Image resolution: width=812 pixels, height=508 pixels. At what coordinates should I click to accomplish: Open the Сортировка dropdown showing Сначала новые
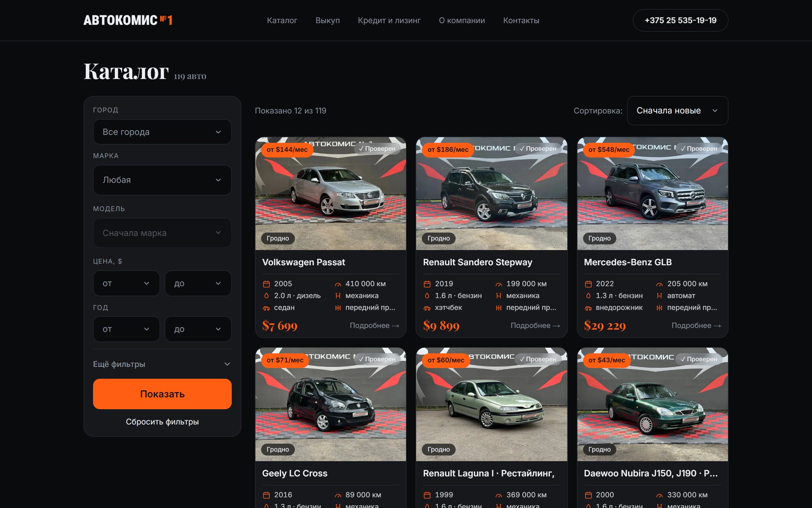click(x=678, y=111)
